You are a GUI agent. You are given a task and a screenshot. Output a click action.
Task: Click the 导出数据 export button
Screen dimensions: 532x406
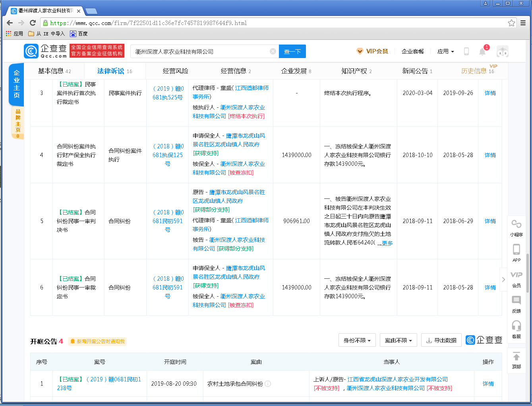coord(441,340)
